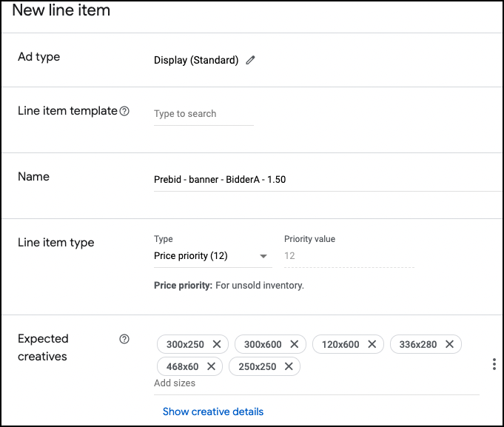Remove the 300x250 size chip
The height and width of the screenshot is (427, 504).
(x=217, y=344)
